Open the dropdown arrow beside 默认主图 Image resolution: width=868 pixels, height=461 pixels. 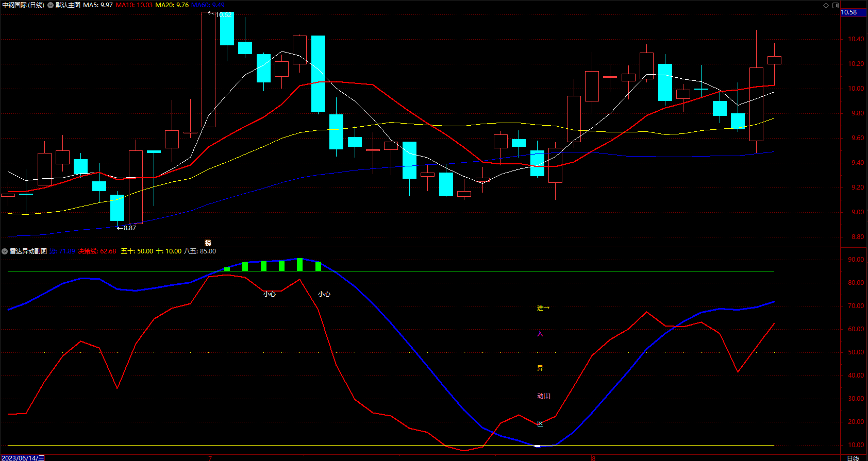pos(51,5)
